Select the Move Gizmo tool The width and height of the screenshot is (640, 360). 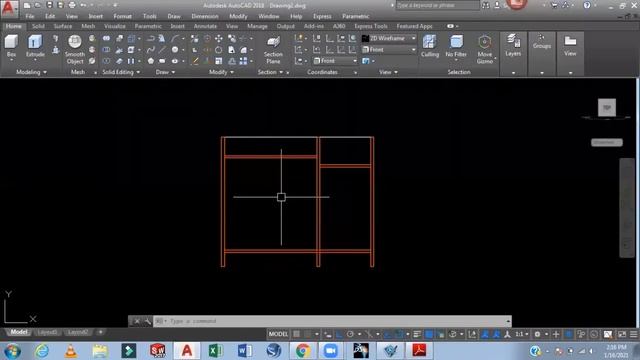pos(484,49)
